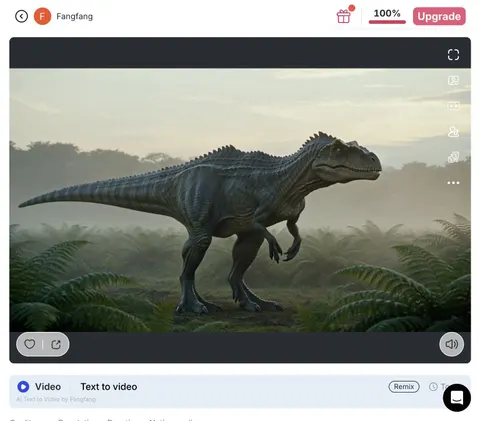Click the character lip-sync person icon
This screenshot has height=421, width=480.
tap(453, 132)
